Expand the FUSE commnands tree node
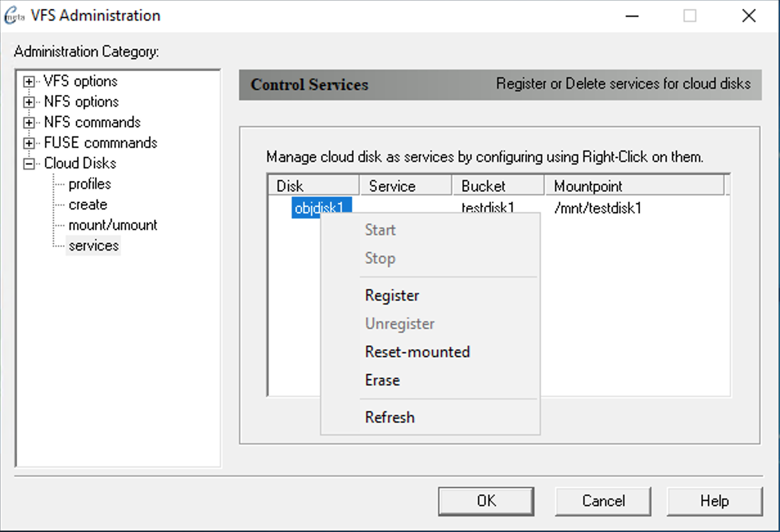The image size is (780, 532). (x=29, y=143)
